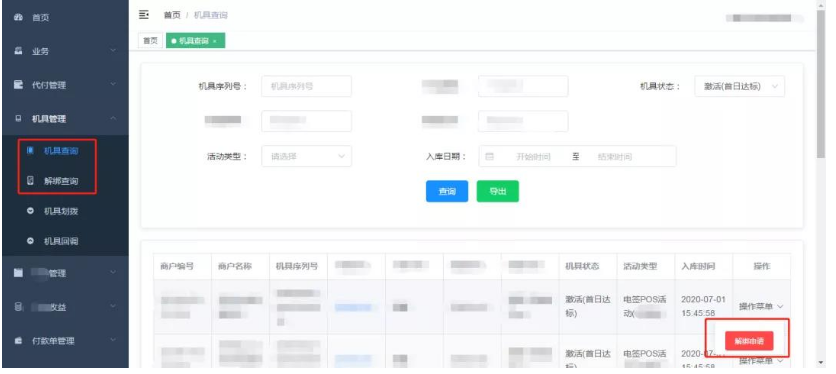Click the 代付管理 sidebar icon
Image resolution: width=836 pixels, height=374 pixels.
(19, 85)
